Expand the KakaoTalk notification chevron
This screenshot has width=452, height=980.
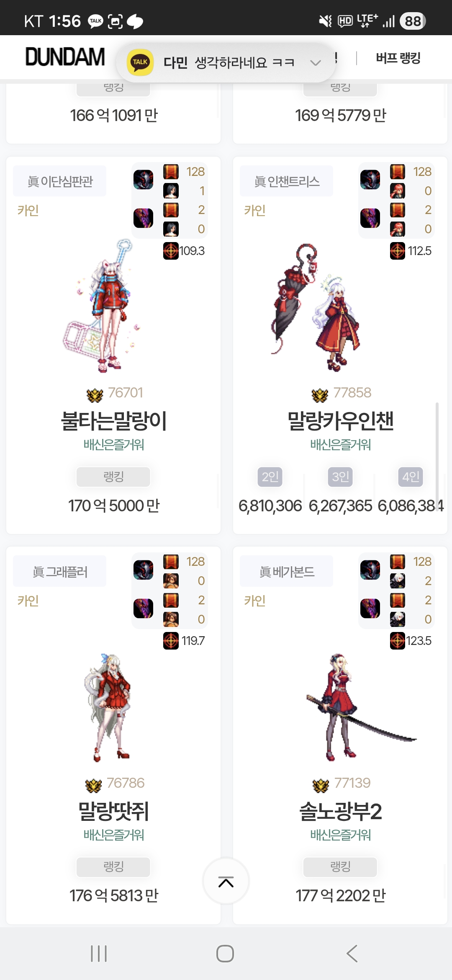(x=315, y=63)
